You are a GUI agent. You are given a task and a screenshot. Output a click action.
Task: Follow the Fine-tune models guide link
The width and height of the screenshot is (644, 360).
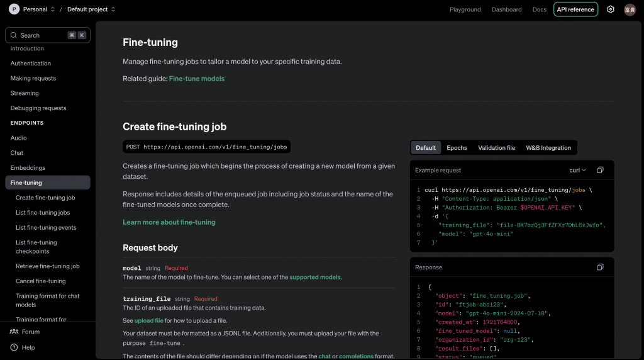point(197,79)
